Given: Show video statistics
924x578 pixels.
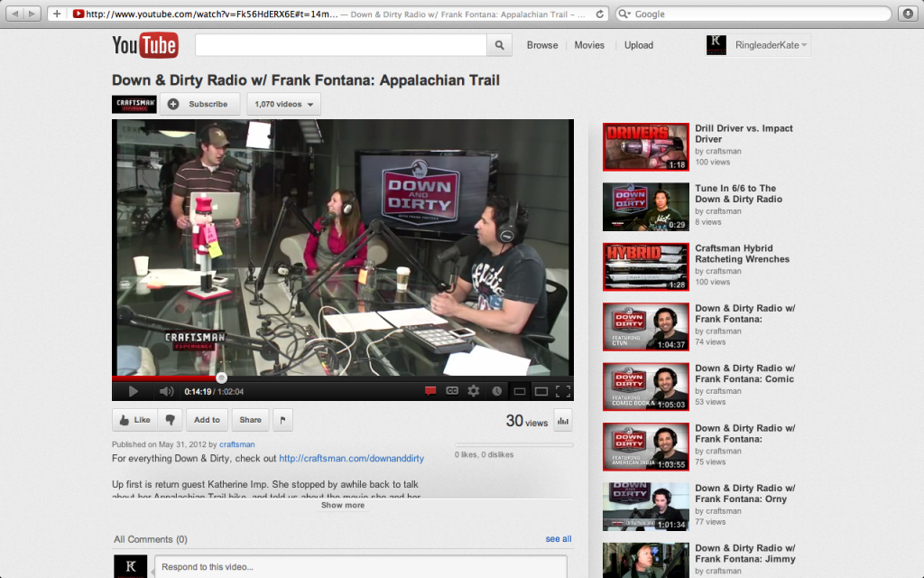Looking at the screenshot, I should 563,421.
